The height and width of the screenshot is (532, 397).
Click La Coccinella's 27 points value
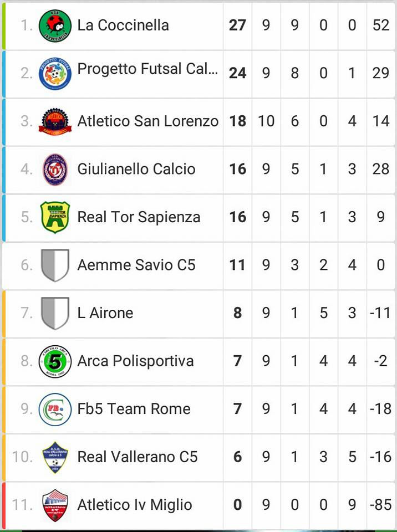(237, 25)
